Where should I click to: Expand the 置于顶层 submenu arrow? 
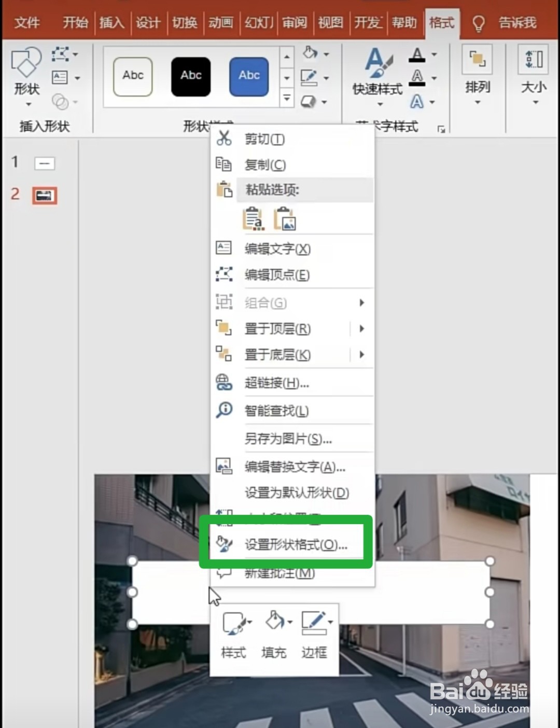click(x=361, y=329)
